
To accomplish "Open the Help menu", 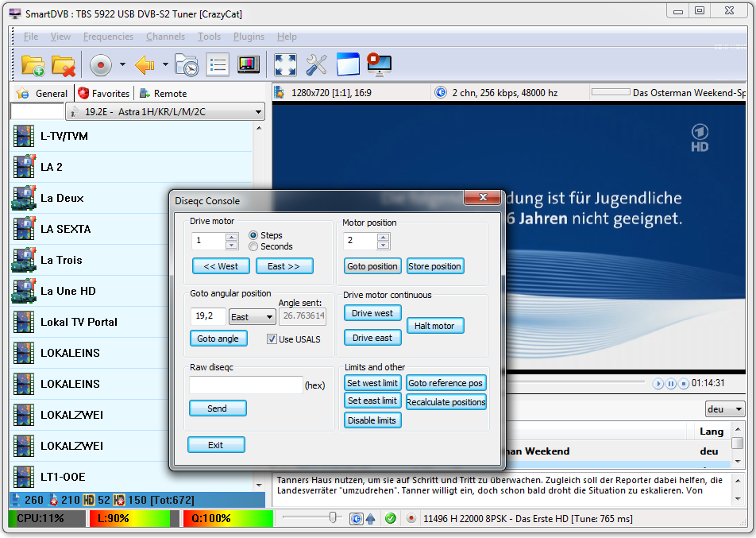I will coord(287,37).
